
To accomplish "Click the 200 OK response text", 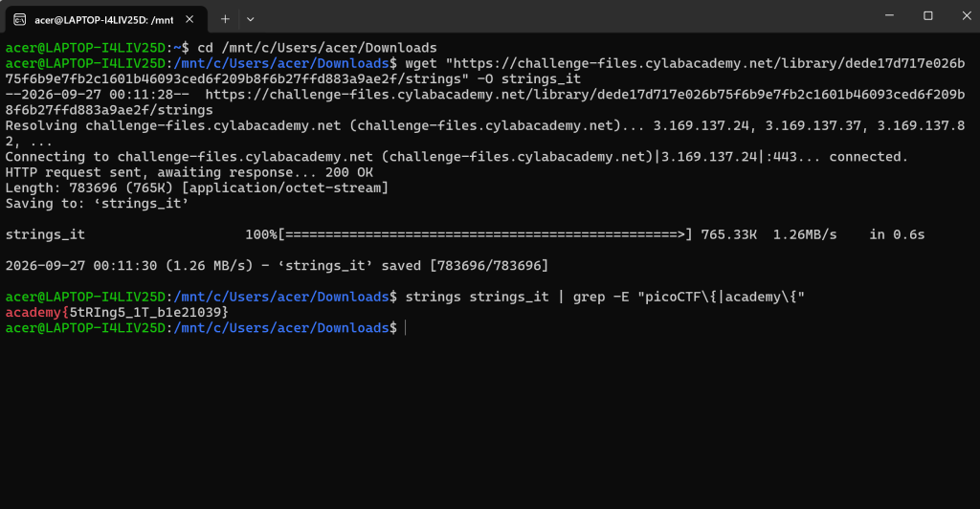I will tap(348, 172).
